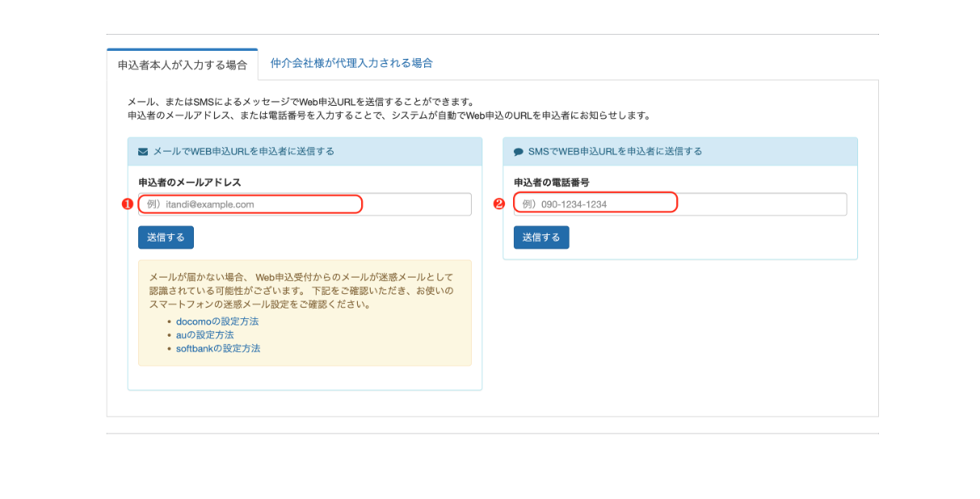
Task: Click the 申込者の電話番号 label
Action: point(552,182)
